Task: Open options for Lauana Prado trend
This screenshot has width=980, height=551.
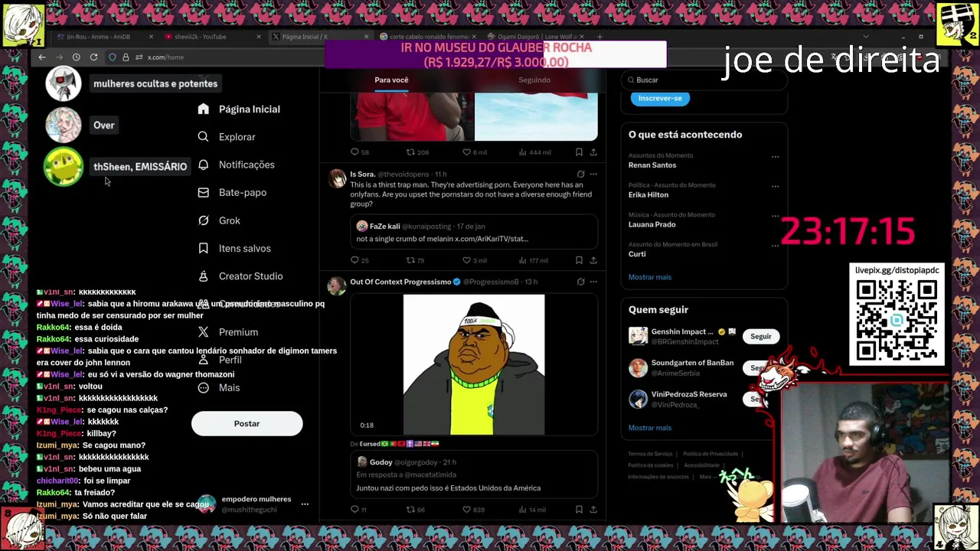Action: (x=775, y=216)
